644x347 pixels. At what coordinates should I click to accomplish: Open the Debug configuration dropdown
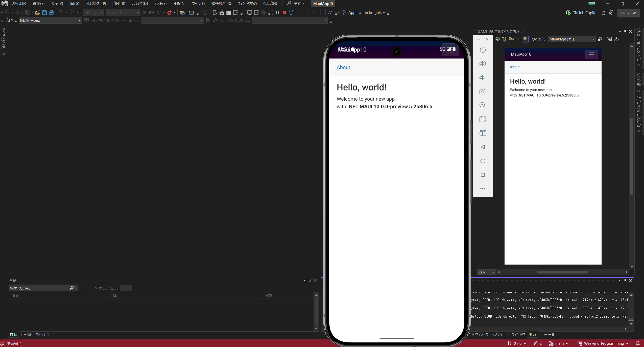[93, 12]
